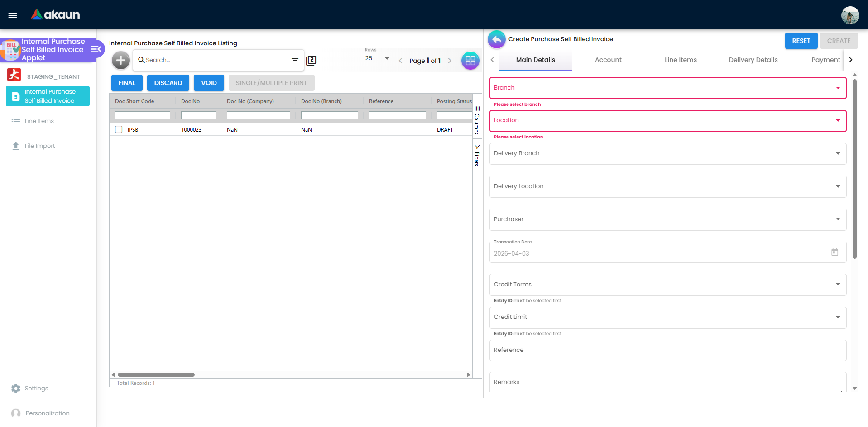Viewport: 868px width, 427px height.
Task: Open File Import from the sidebar
Action: tap(39, 146)
